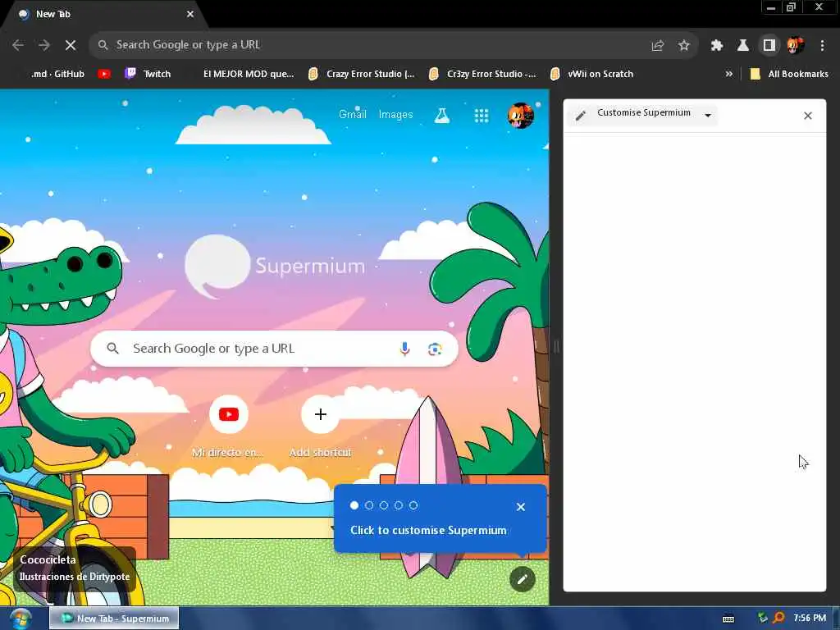Click the pencil customise page button
Screen dimensions: 840x630
pyautogui.click(x=523, y=579)
